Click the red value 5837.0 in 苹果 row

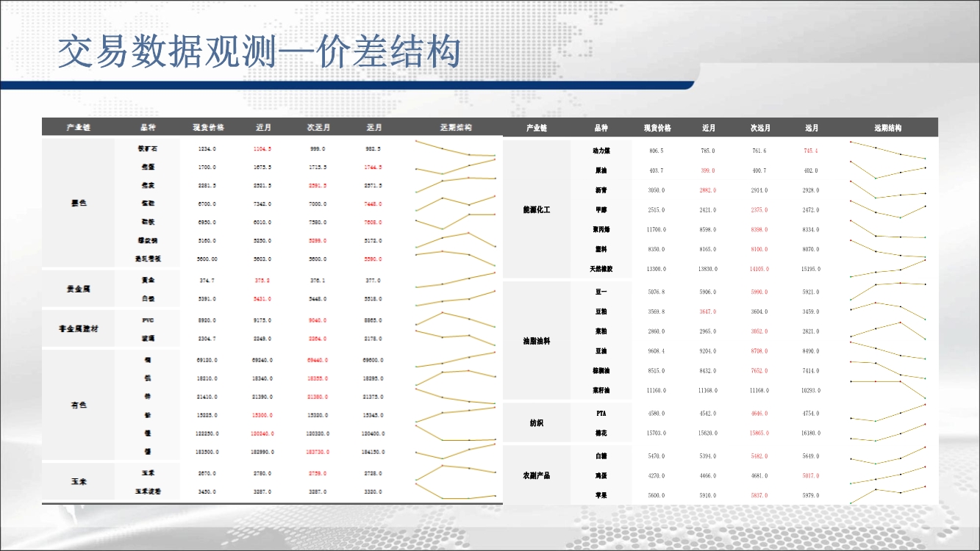(759, 496)
